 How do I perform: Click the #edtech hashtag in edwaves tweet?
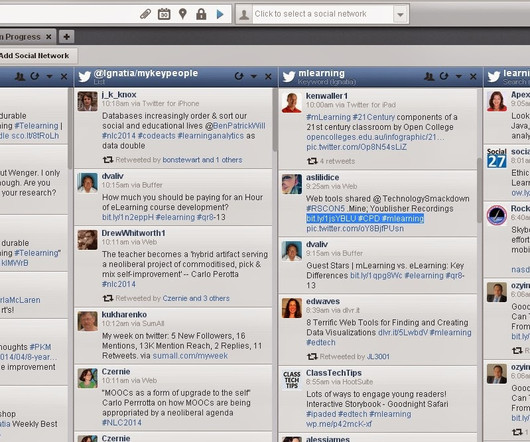tap(321, 343)
